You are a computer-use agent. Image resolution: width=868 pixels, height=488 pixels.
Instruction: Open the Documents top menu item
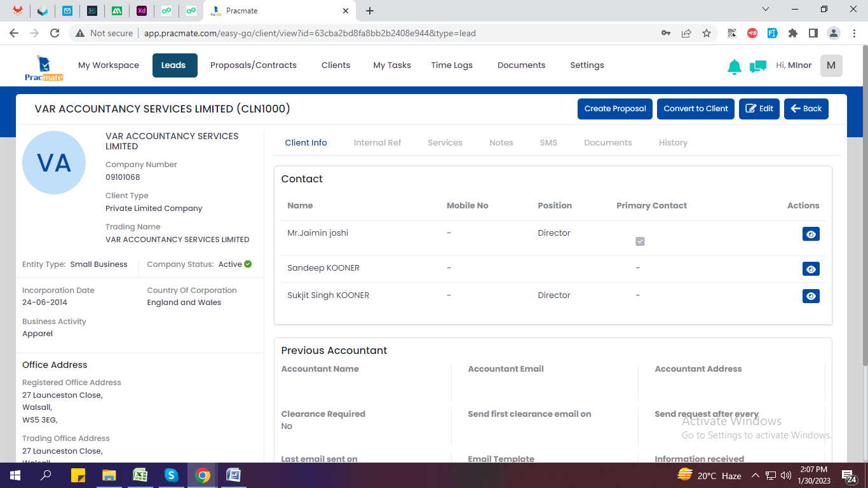521,65
